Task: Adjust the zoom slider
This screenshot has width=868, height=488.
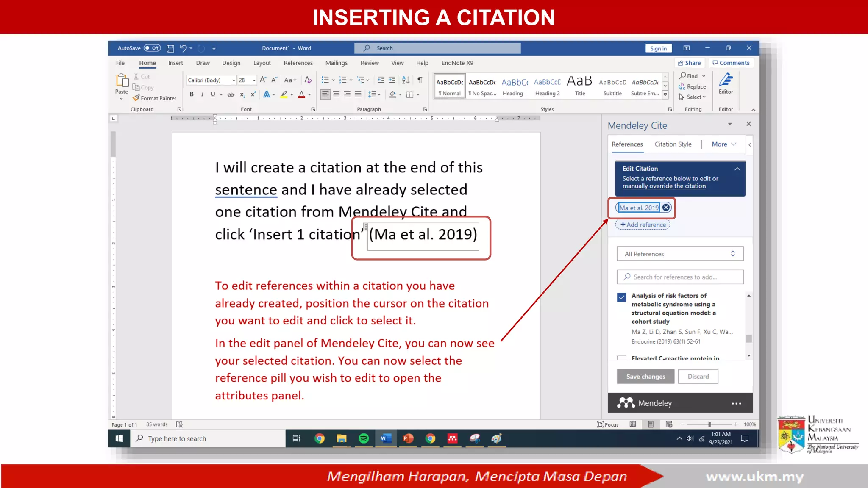Action: [x=709, y=424]
